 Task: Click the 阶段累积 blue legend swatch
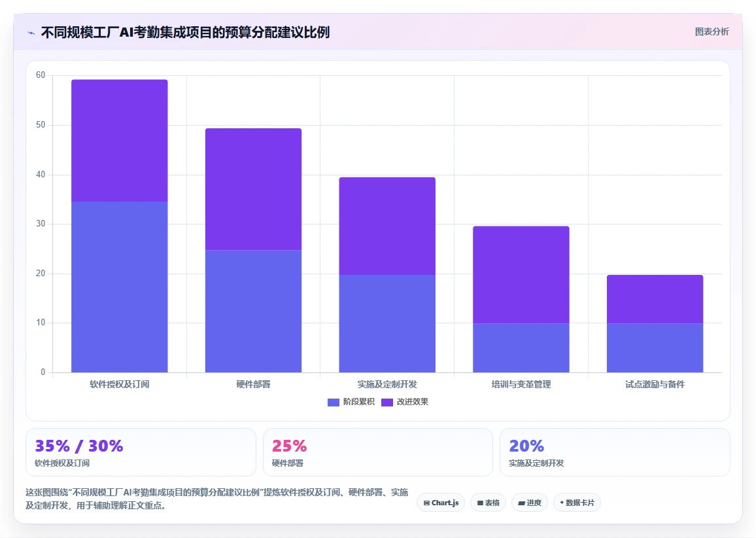pyautogui.click(x=333, y=403)
